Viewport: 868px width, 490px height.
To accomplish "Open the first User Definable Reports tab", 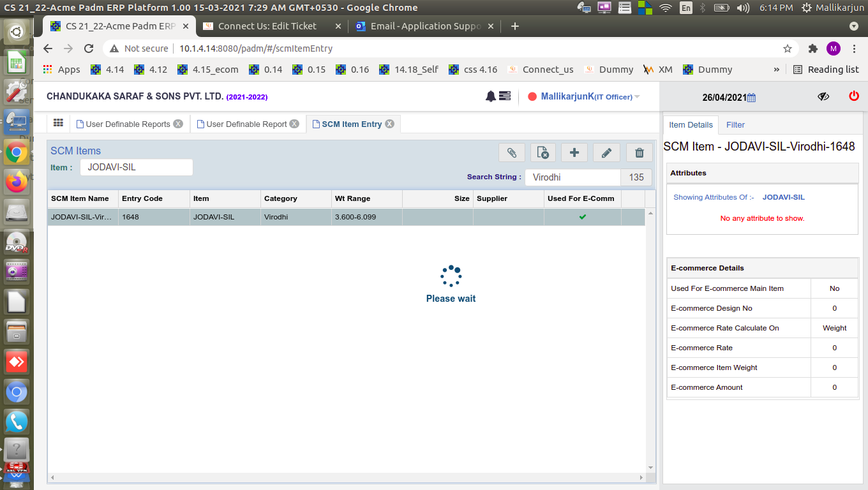I will pos(128,124).
